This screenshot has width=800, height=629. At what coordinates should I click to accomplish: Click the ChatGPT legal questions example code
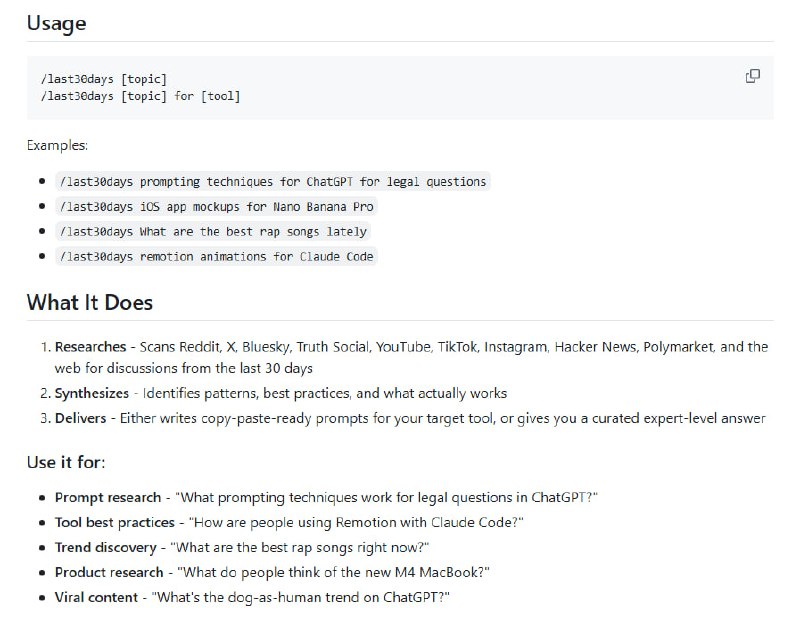click(x=273, y=182)
